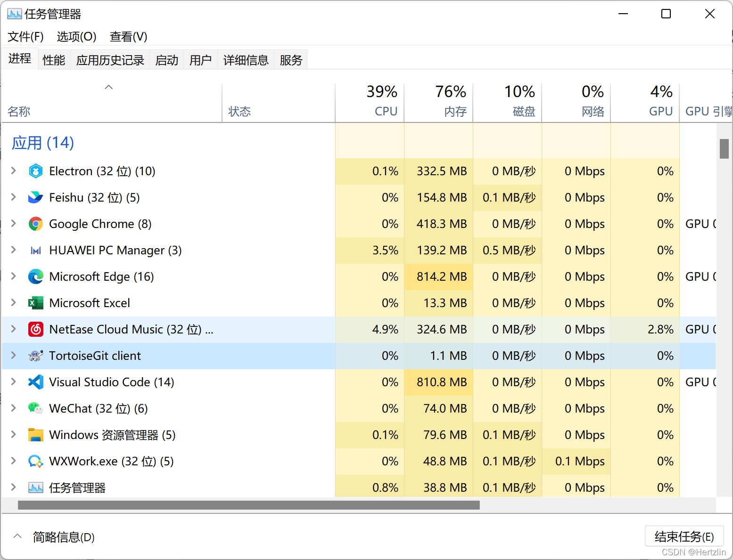Expand the Visual Studio Code group

pos(14,381)
